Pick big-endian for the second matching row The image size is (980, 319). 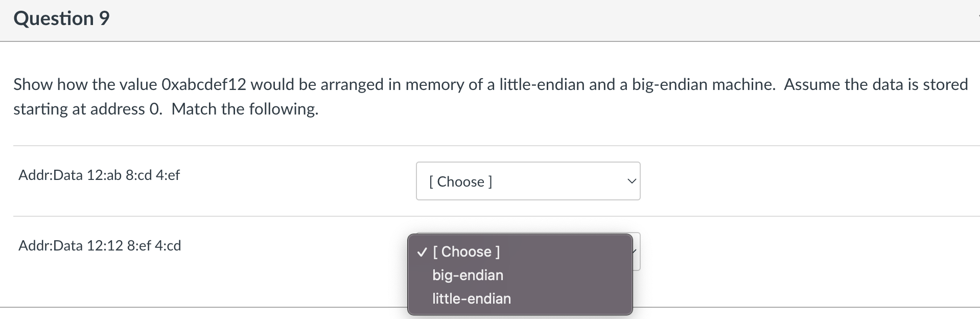coord(467,275)
